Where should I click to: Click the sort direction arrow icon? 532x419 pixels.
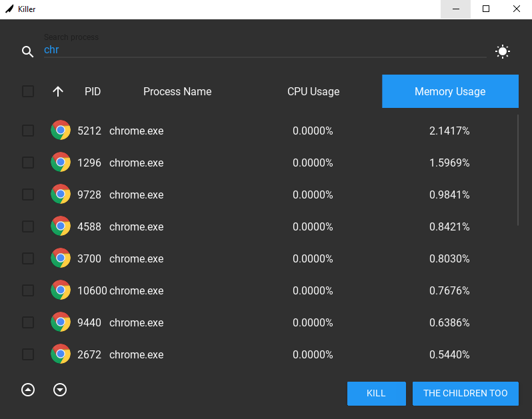(58, 91)
